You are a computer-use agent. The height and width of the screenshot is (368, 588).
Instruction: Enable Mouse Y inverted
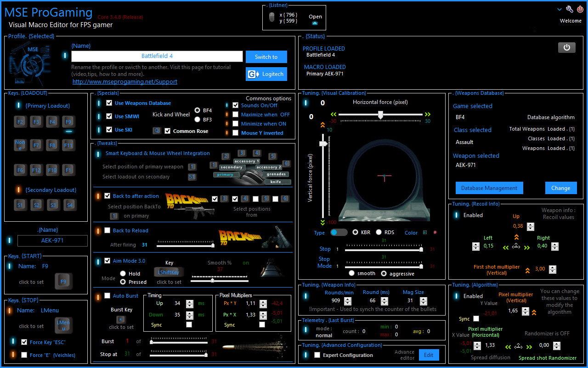pyautogui.click(x=236, y=133)
